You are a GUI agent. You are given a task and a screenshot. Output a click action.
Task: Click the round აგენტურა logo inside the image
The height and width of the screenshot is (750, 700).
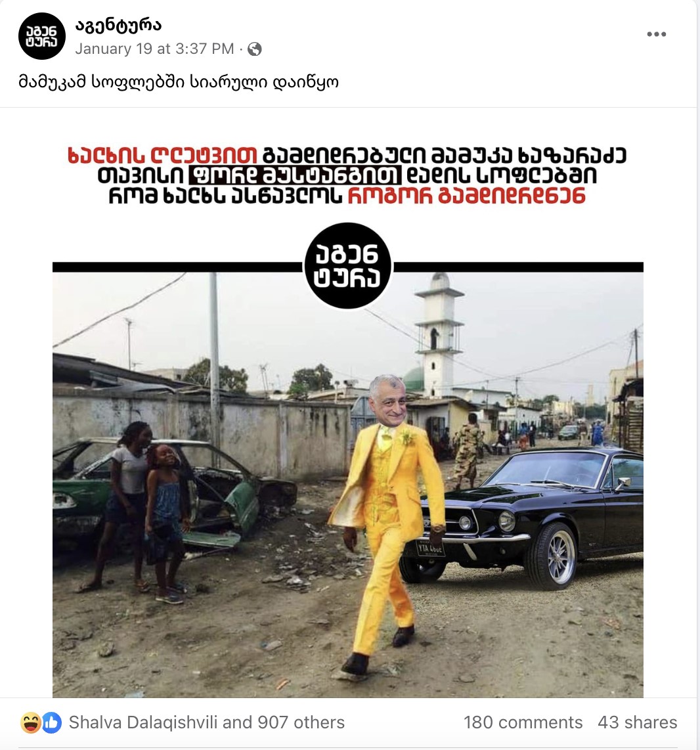[347, 266]
